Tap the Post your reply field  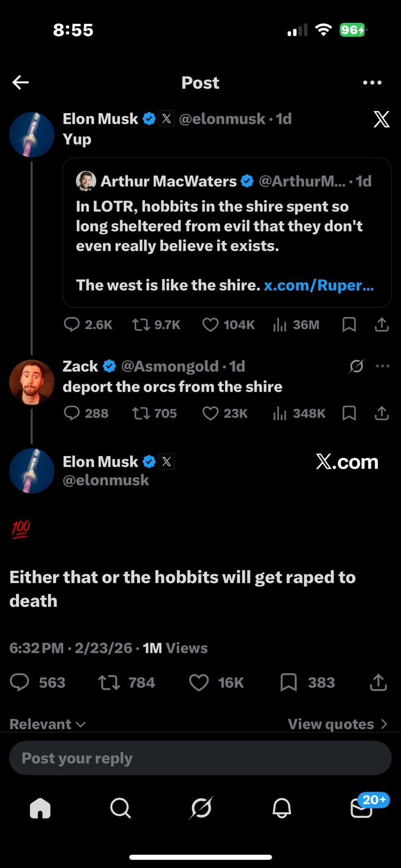coord(200,758)
